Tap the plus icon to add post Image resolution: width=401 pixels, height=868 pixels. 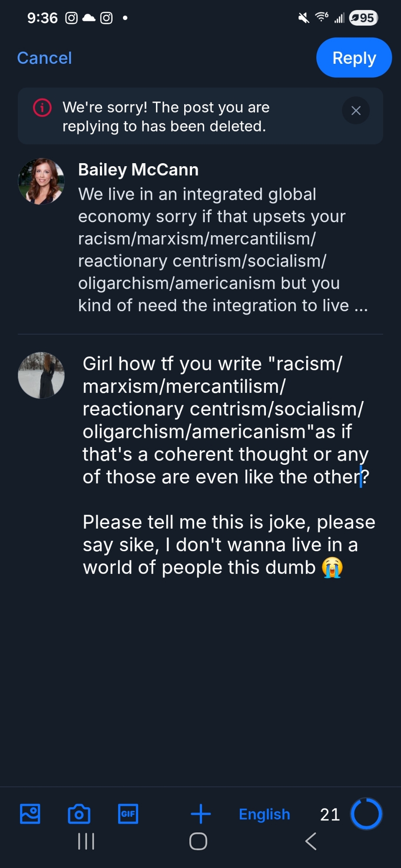201,814
